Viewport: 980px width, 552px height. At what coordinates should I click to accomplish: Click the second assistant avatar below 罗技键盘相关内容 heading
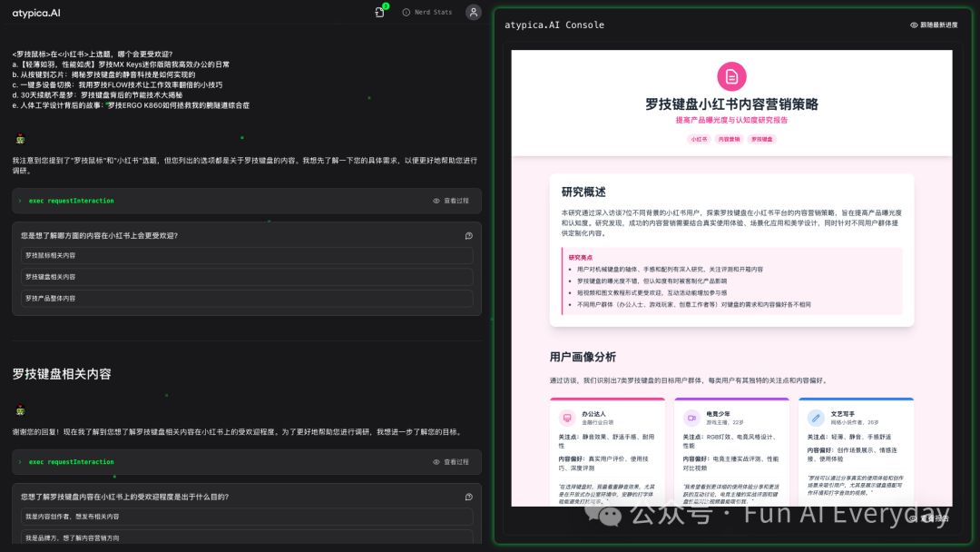(x=20, y=410)
